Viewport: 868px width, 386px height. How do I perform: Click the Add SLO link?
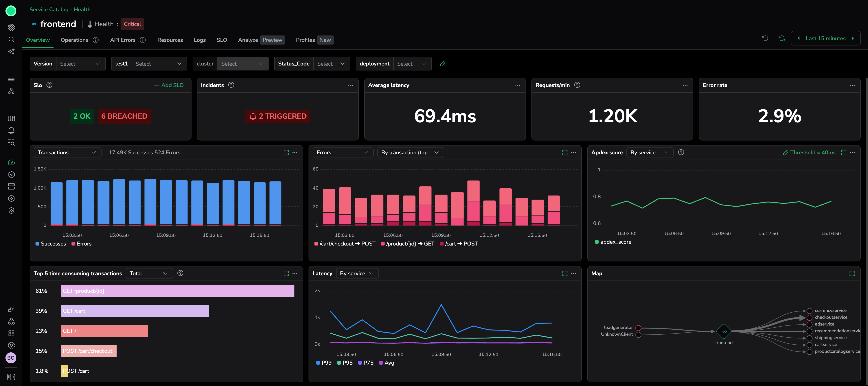169,85
